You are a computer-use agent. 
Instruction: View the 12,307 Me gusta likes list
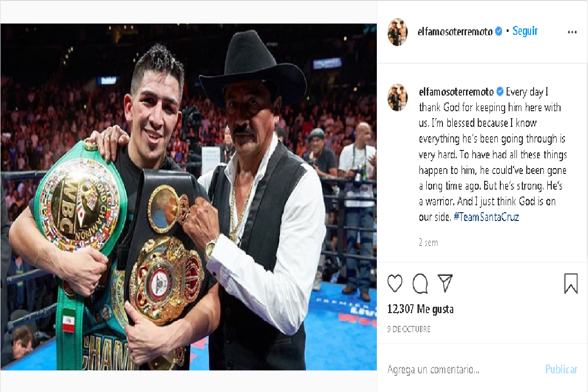tap(420, 309)
